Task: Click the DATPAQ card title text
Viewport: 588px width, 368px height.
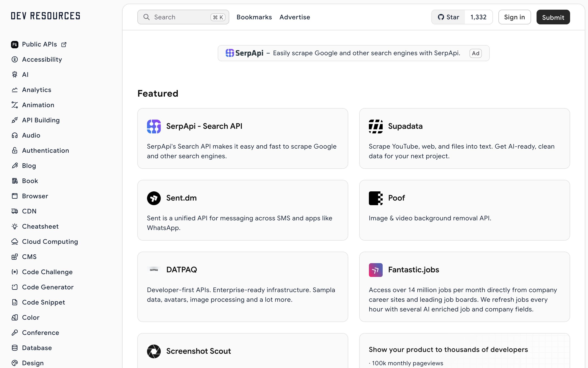Action: (x=181, y=270)
